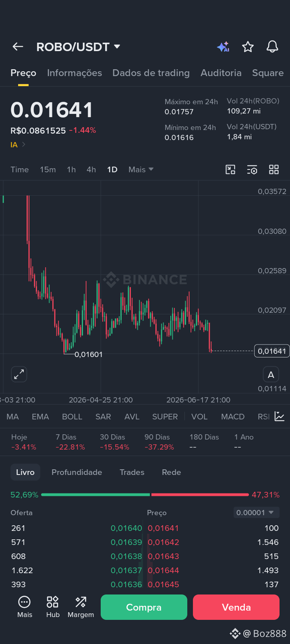Open the Square tab
Image resolution: width=290 pixels, height=644 pixels.
coord(268,73)
